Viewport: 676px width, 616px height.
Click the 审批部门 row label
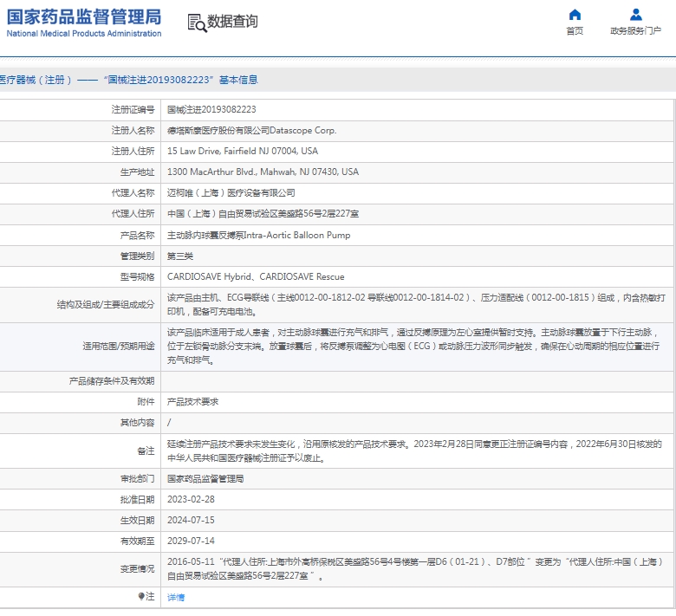137,478
